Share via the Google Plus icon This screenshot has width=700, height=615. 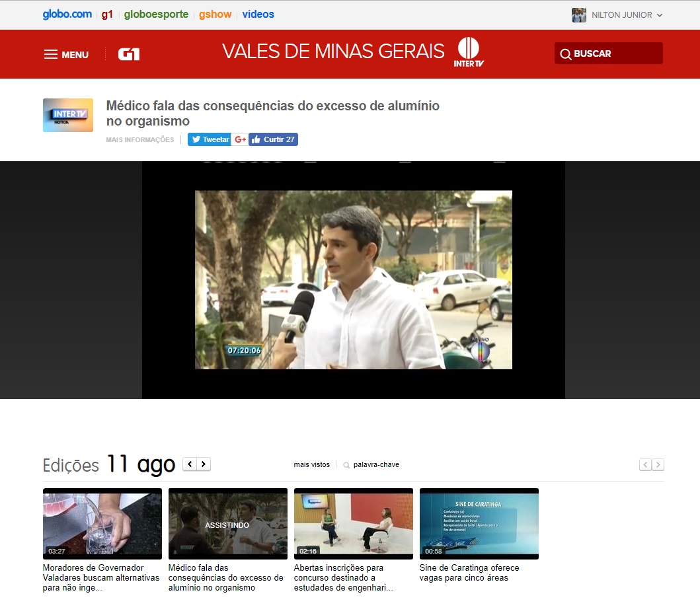point(240,139)
